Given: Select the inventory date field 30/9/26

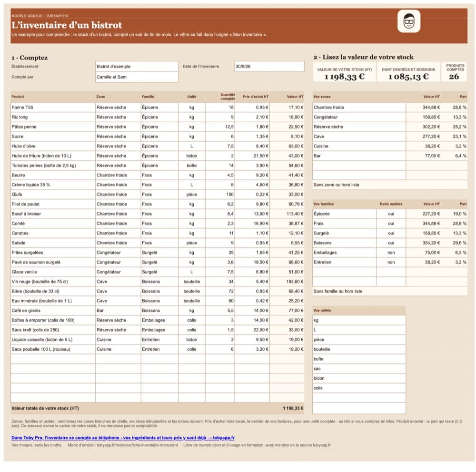Looking at the screenshot, I should pyautogui.click(x=269, y=67).
